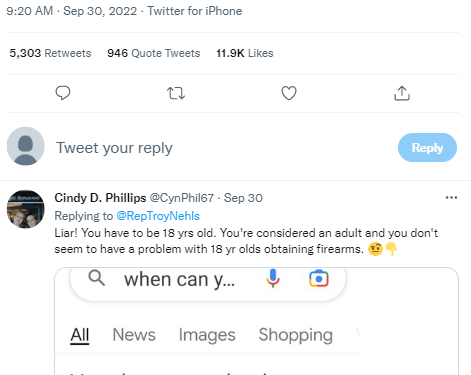View the 5,303 Retweets list
The width and height of the screenshot is (471, 375).
click(x=50, y=53)
